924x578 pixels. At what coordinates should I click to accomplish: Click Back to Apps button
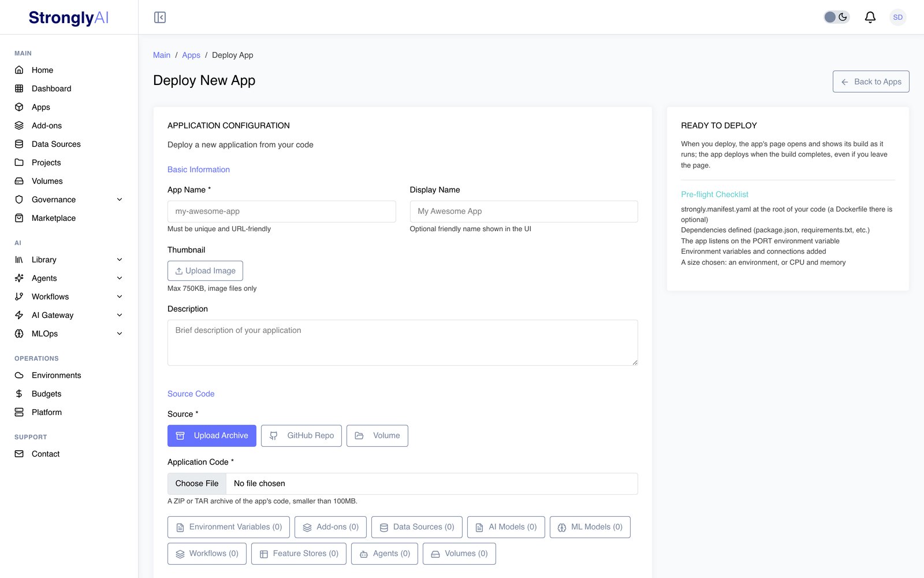871,81
